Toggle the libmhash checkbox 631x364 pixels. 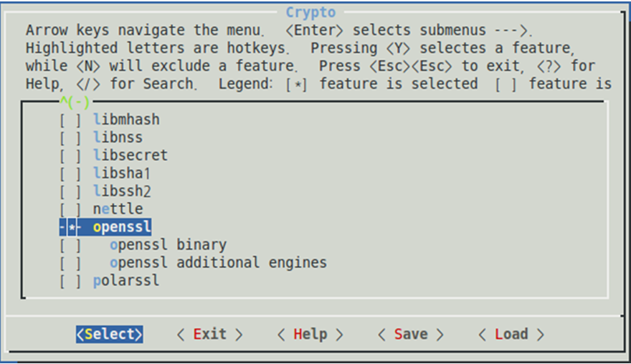[x=70, y=120]
